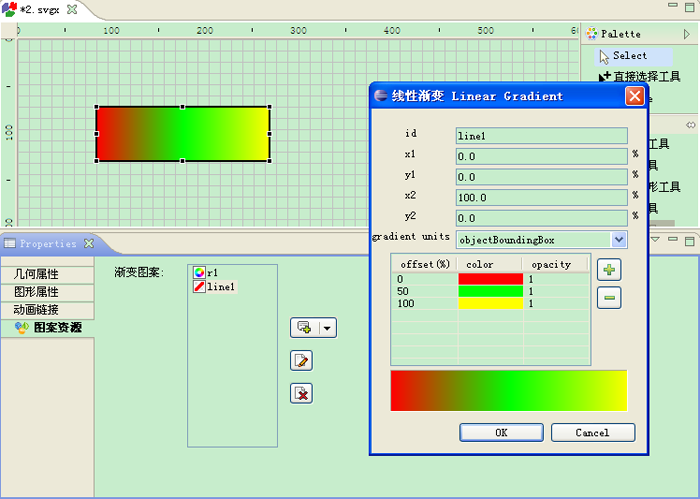Minimize the editor area
This screenshot has height=499, width=700.
coord(672,5)
